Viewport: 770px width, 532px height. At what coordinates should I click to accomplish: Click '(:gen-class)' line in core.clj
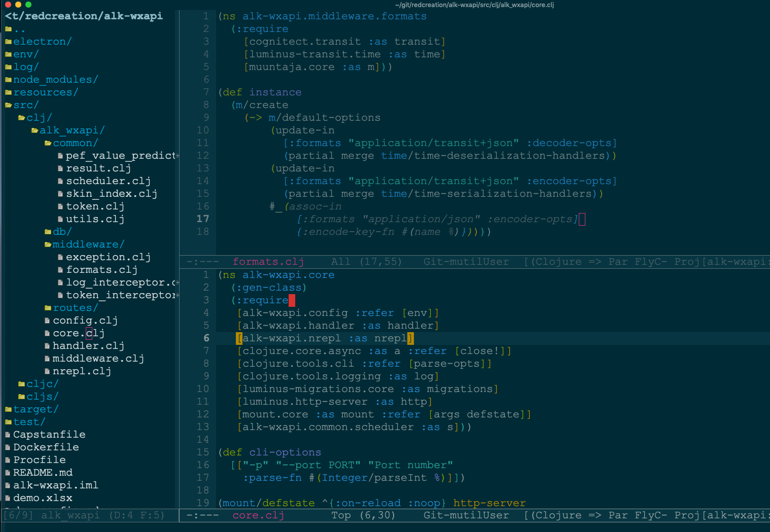[269, 288]
